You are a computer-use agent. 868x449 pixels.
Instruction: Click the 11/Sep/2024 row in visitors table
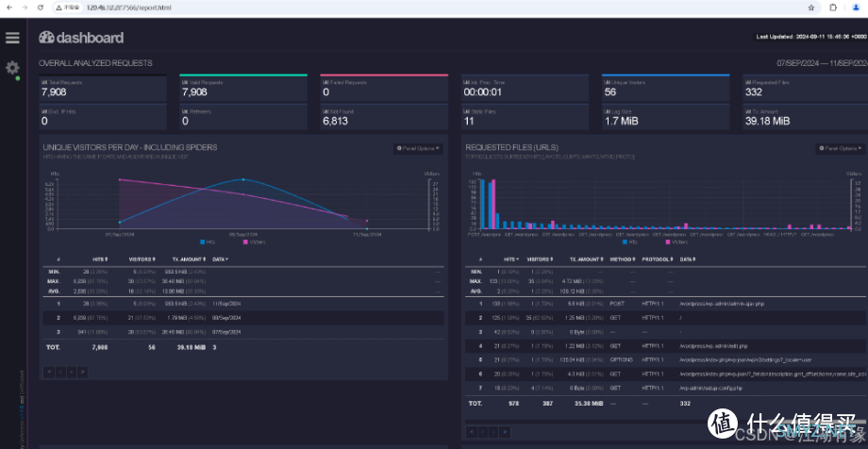[x=243, y=304]
